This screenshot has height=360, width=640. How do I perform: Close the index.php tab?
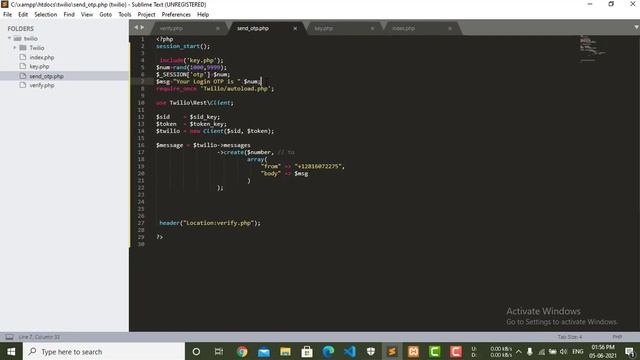coord(450,29)
